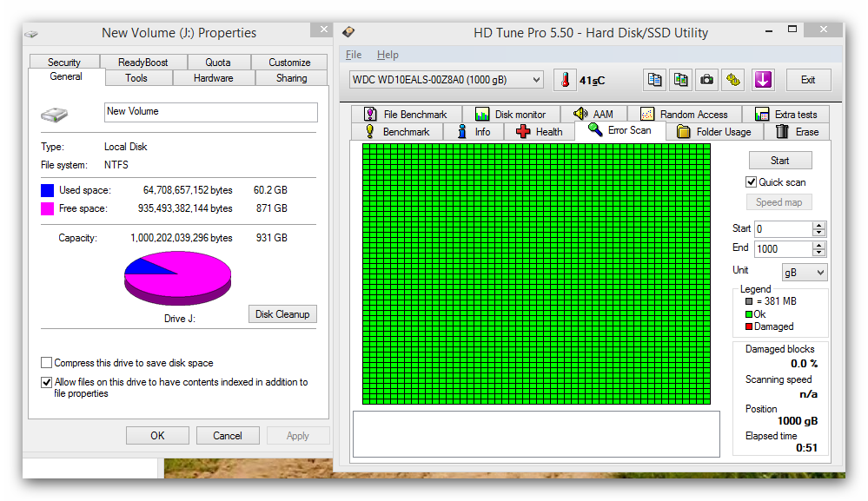Click the Disk monitor chart icon
The width and height of the screenshot is (868, 501).
[481, 114]
